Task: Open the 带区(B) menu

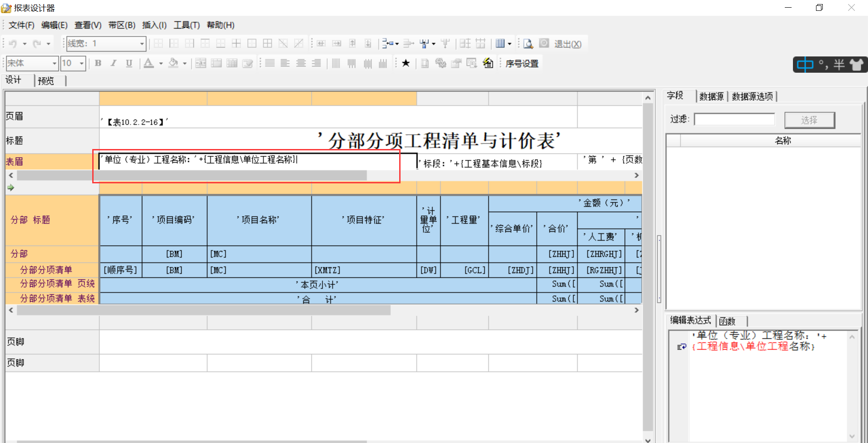Action: click(122, 25)
